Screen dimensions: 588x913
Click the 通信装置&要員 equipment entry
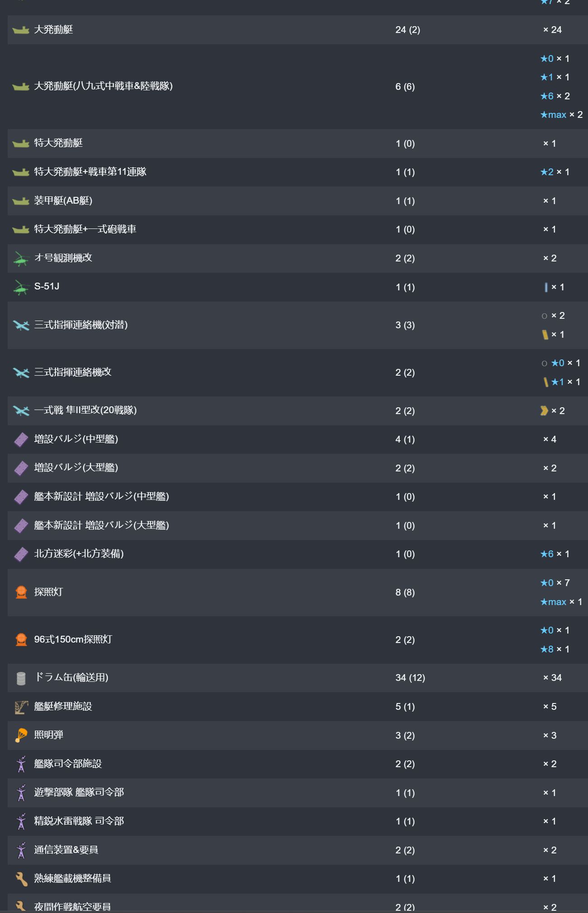click(66, 850)
